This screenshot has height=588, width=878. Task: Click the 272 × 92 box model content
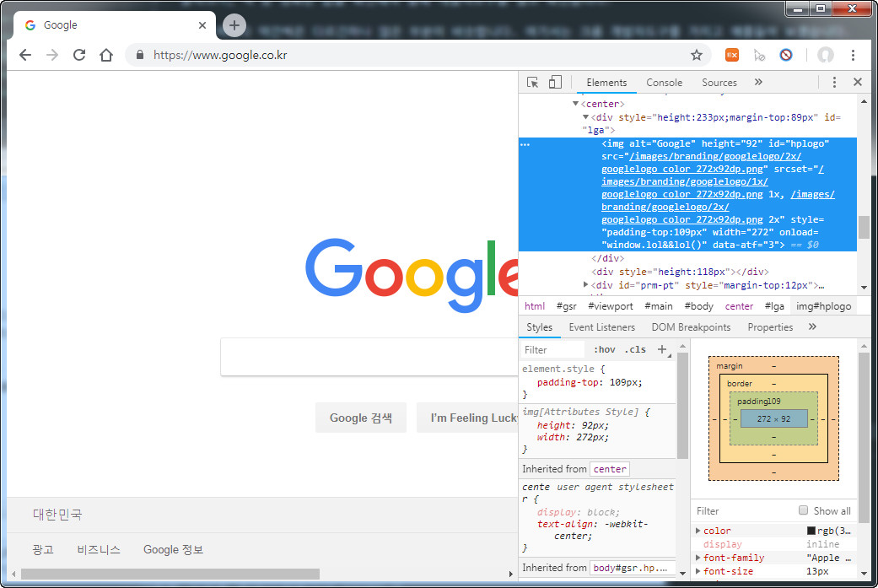coord(774,418)
